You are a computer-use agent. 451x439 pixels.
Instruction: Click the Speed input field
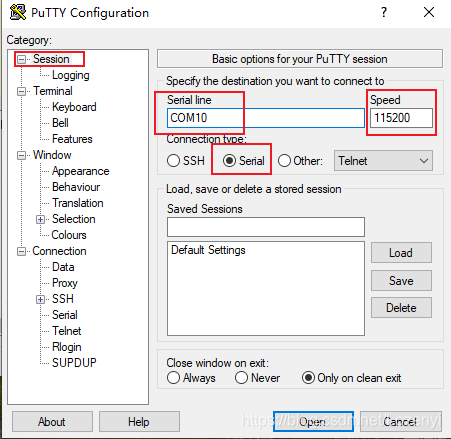pos(401,118)
